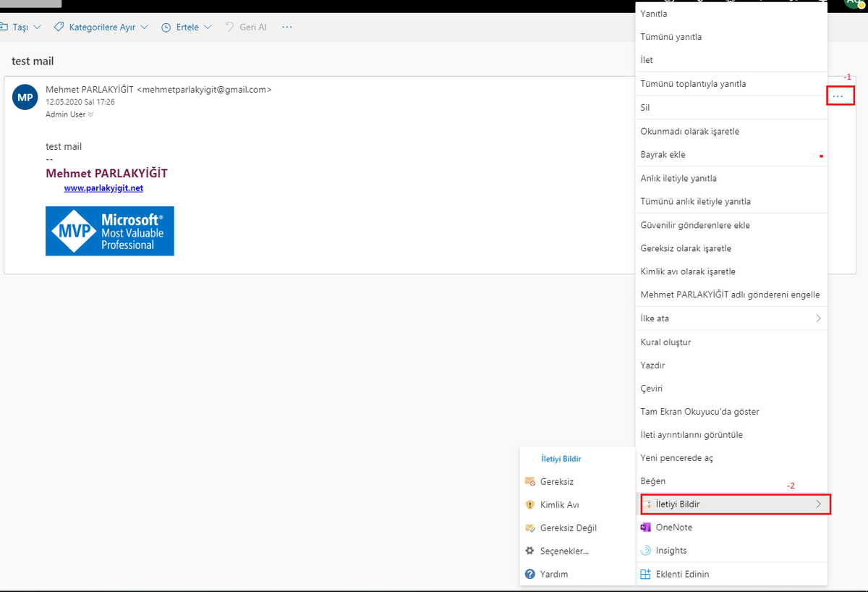The height and width of the screenshot is (592, 868).
Task: Select Insights menu entry text
Action: pos(671,551)
